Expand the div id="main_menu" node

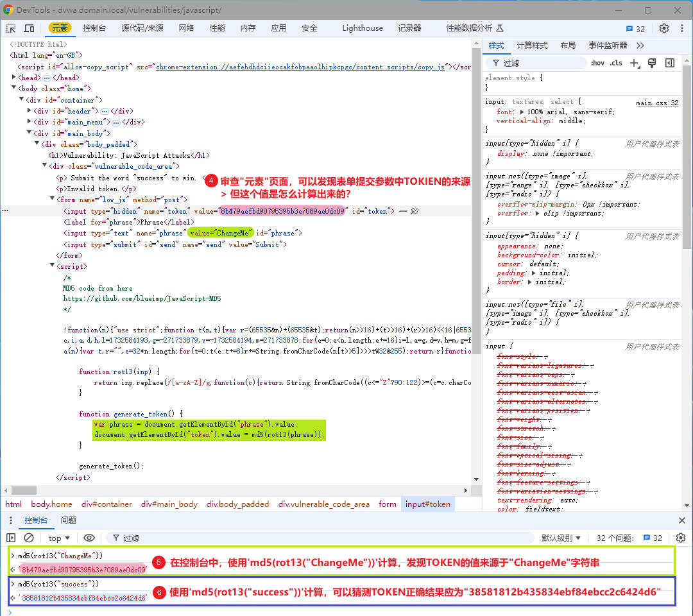click(29, 121)
